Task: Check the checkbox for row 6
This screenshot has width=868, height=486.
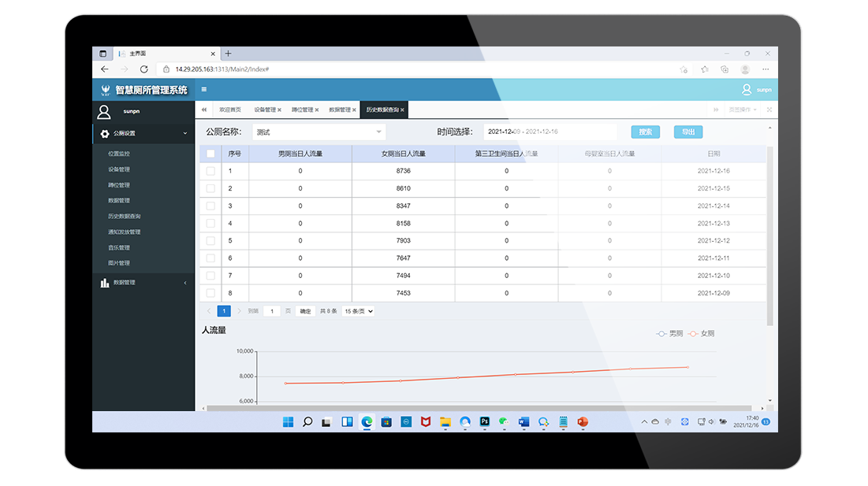Action: pos(210,258)
